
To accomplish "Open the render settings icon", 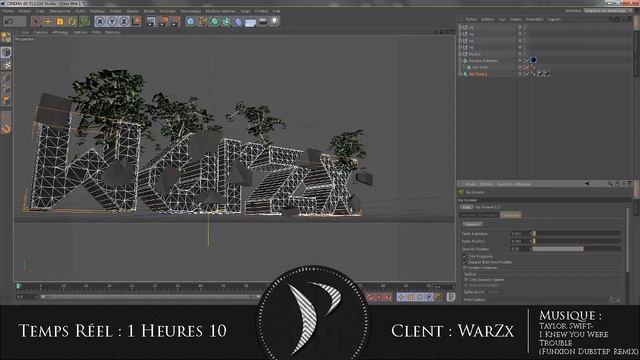I will pyautogui.click(x=176, y=21).
